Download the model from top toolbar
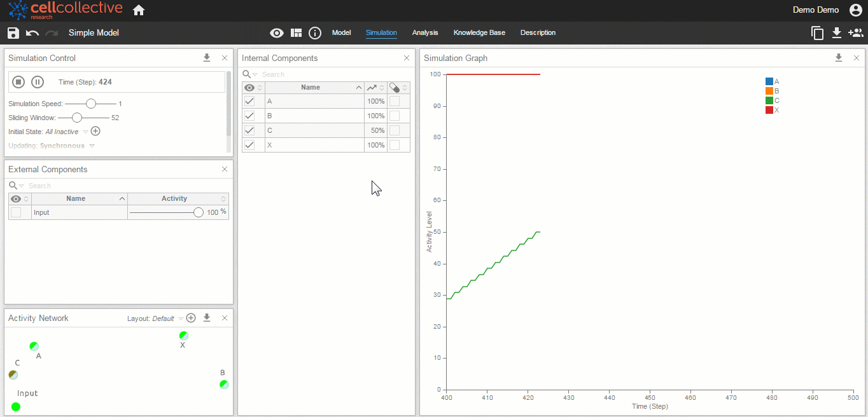The image size is (868, 417). (x=837, y=33)
